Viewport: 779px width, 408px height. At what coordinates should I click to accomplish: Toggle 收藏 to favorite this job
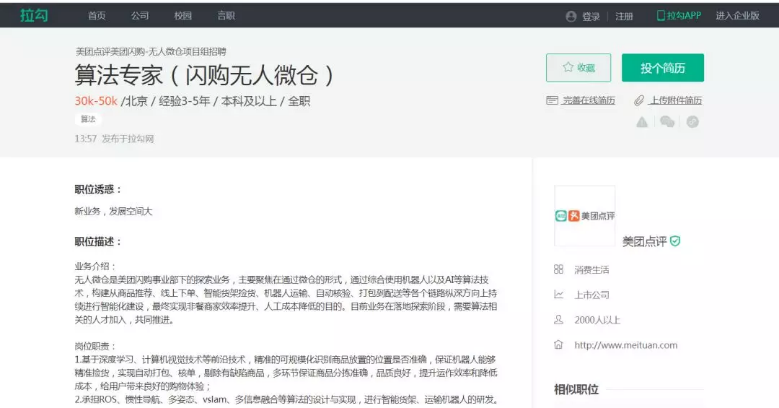(578, 68)
